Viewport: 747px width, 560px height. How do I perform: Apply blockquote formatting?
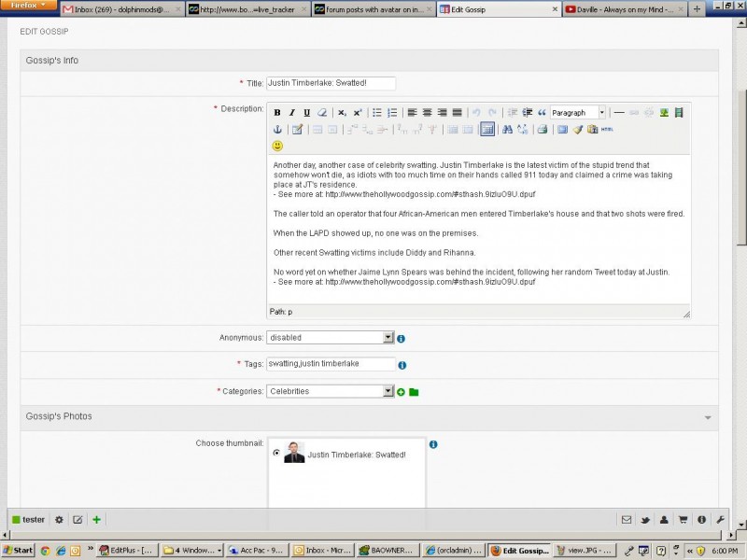(542, 113)
